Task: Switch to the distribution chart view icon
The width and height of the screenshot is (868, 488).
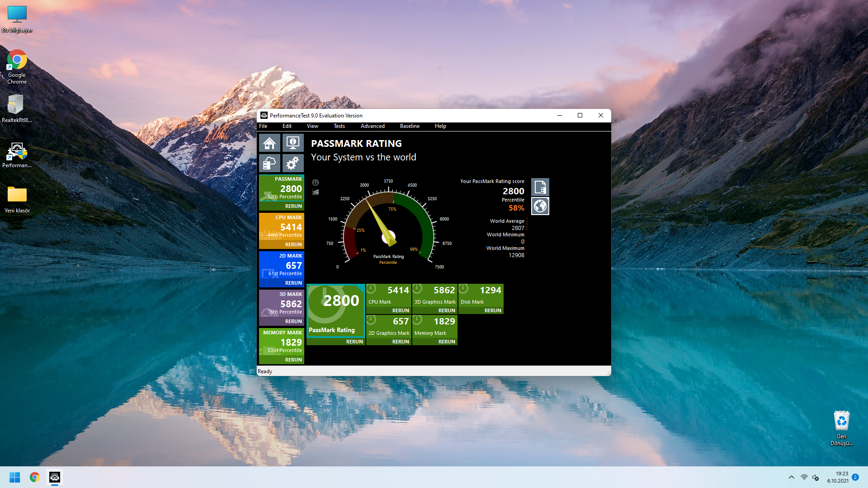Action: click(316, 192)
